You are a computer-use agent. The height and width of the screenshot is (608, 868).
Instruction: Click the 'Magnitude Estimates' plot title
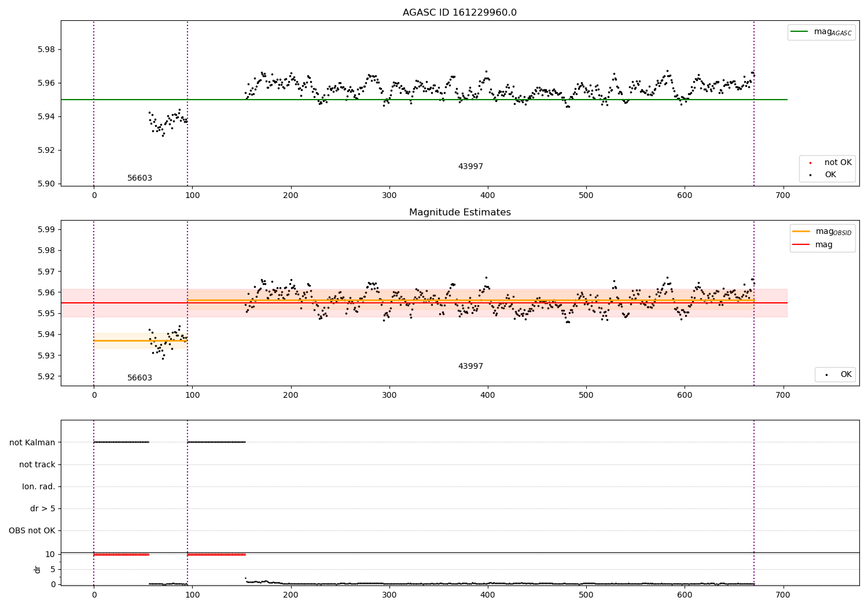pyautogui.click(x=459, y=213)
